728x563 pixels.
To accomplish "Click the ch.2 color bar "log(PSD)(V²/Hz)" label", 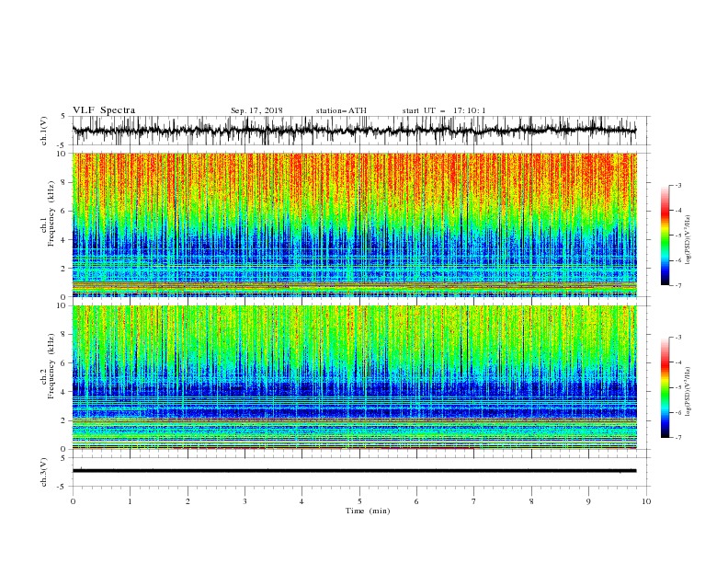I will 688,391.
